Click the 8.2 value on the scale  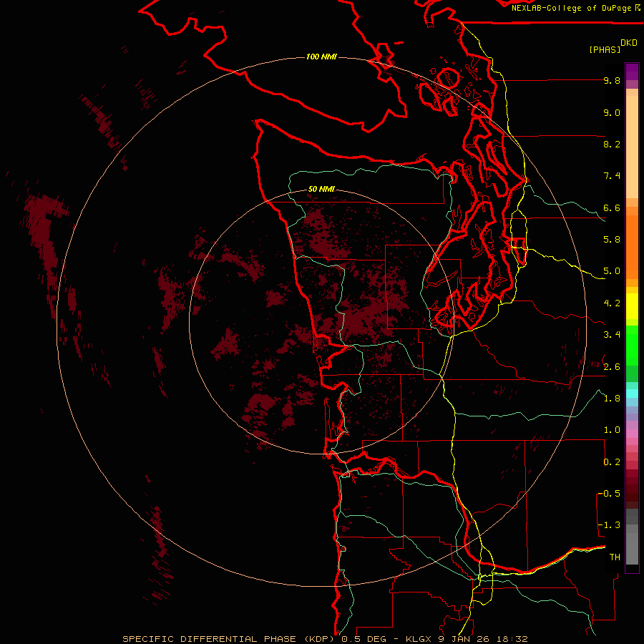[x=612, y=144]
